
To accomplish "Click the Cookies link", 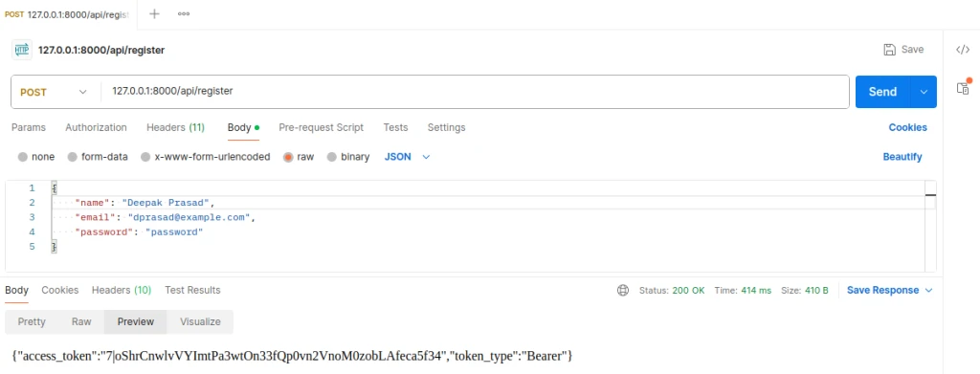I will pos(907,127).
